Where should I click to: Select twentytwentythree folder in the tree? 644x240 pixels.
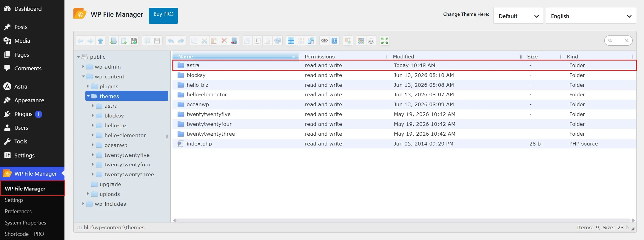129,174
